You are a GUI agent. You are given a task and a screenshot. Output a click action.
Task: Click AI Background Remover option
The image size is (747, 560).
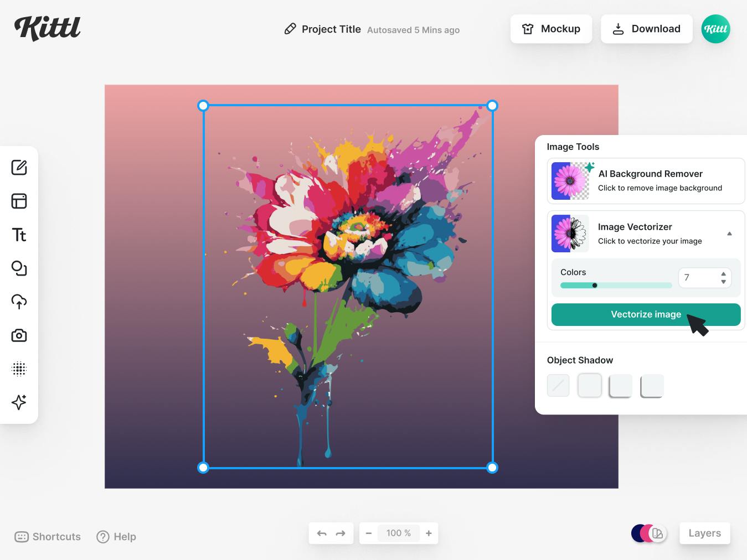[x=646, y=181]
